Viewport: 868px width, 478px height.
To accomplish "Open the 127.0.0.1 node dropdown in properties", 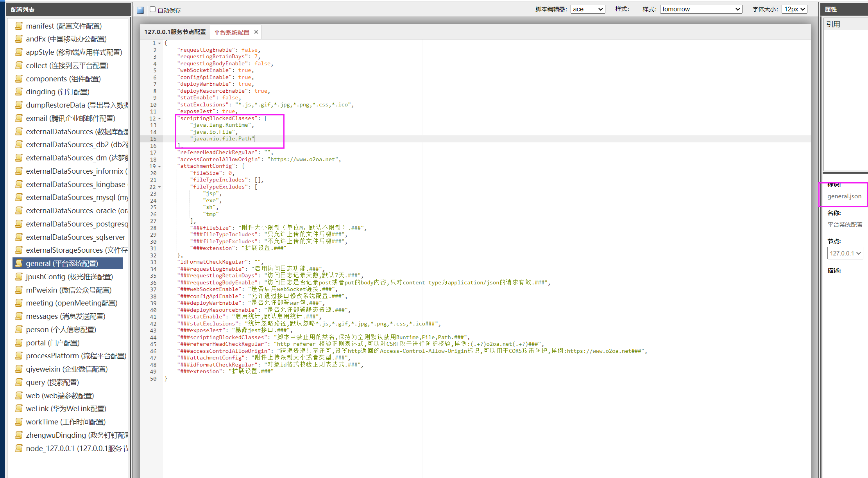I will point(845,253).
